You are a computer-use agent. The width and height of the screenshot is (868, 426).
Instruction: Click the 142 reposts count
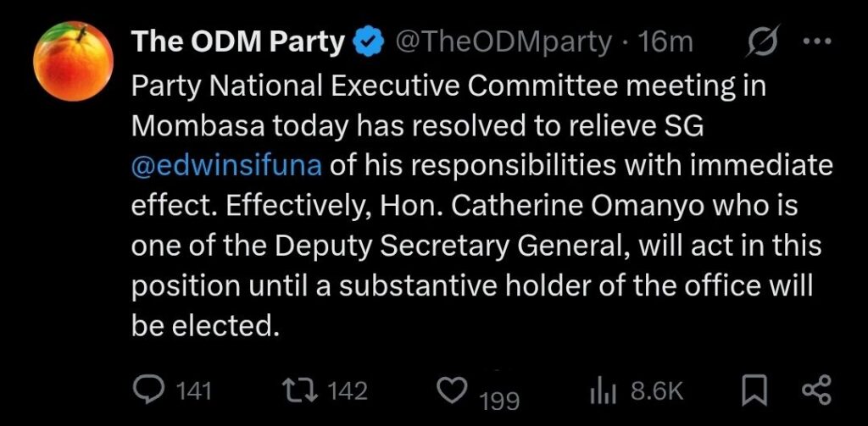[347, 390]
